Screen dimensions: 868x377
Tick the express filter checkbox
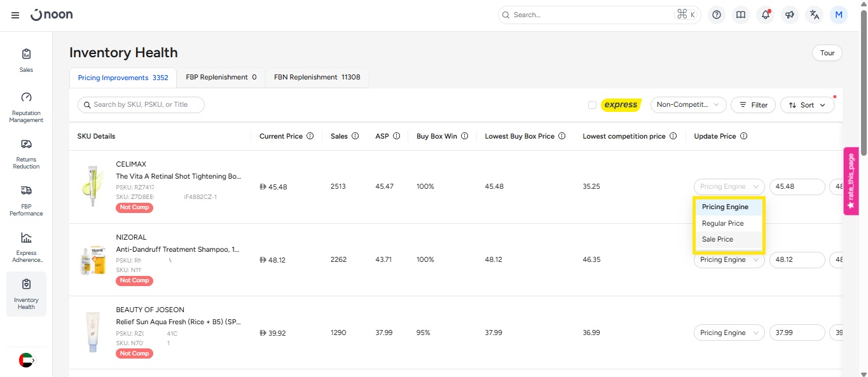pyautogui.click(x=592, y=105)
